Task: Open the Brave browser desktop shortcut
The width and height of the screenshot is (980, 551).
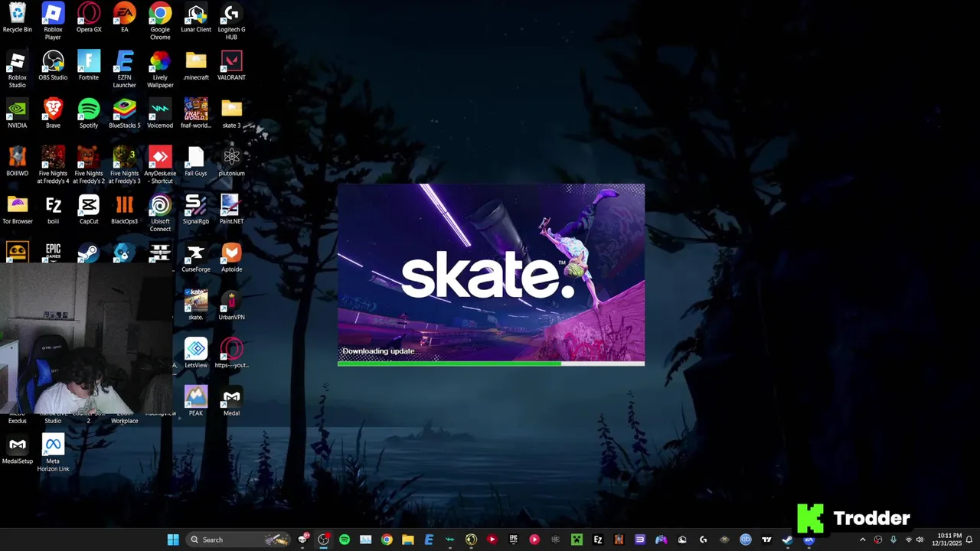Action: (x=53, y=114)
